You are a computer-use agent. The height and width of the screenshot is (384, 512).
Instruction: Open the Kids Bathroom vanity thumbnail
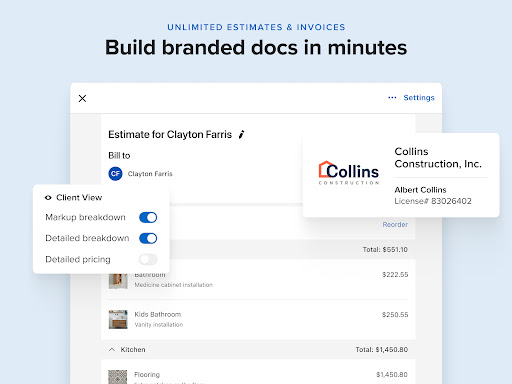tap(118, 319)
